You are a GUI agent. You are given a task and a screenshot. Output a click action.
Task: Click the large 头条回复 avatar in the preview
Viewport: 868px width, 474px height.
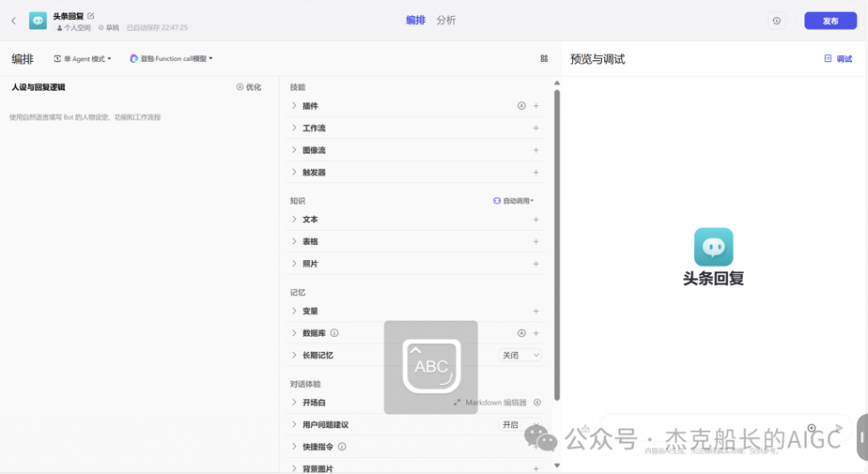[x=714, y=247]
